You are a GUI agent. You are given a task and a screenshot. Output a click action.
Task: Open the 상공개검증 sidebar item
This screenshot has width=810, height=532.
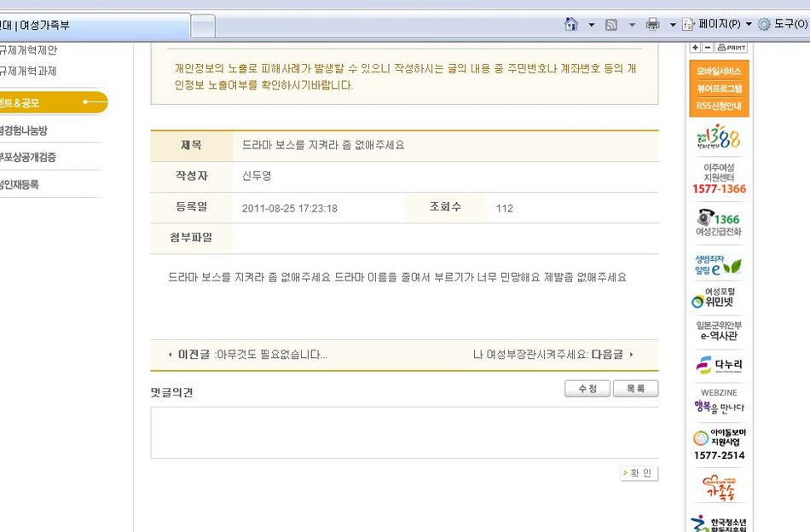tap(28, 157)
